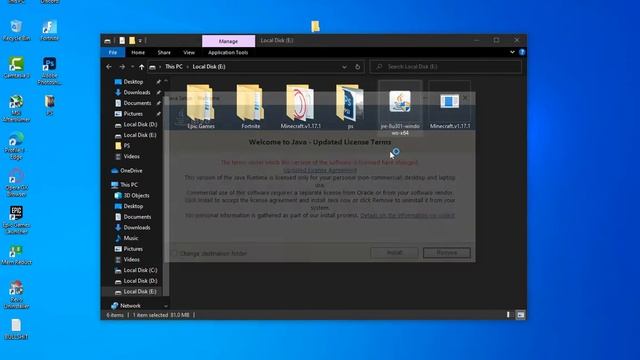
Task: Click "1 item selected 81.0 MB" status text
Action: pyautogui.click(x=161, y=315)
